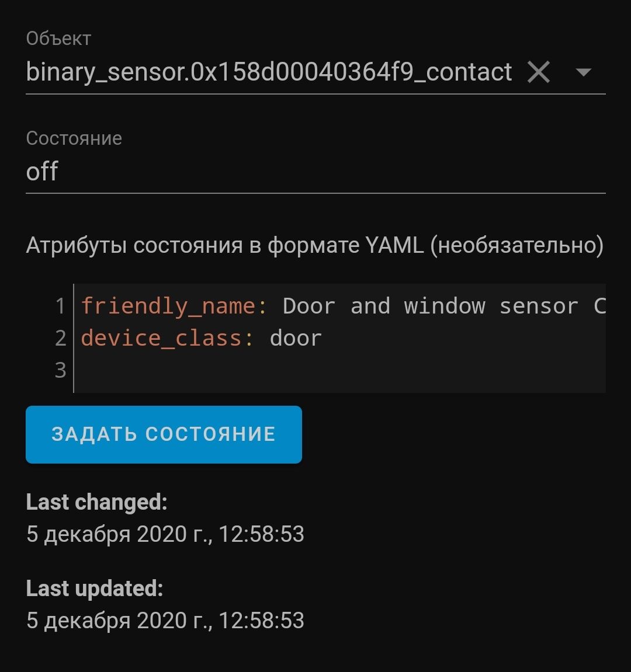Expand the entity dropdown arrow
Screen dimensions: 631x672
583,72
